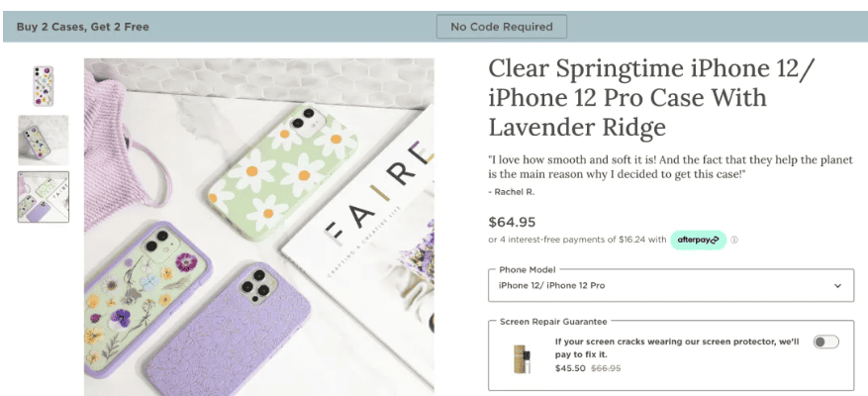Select the second product thumbnail
Viewport: 868px width, 396px height.
click(44, 140)
